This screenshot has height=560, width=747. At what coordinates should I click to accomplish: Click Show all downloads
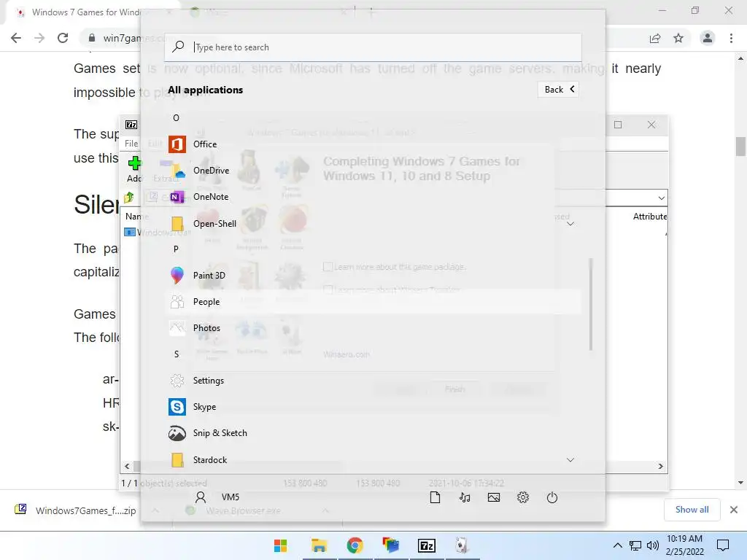692,510
